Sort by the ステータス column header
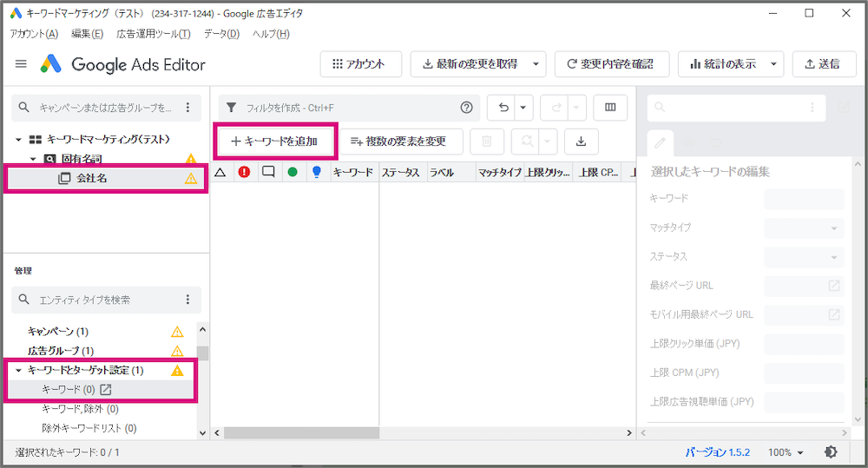Image resolution: width=868 pixels, height=468 pixels. tap(403, 172)
